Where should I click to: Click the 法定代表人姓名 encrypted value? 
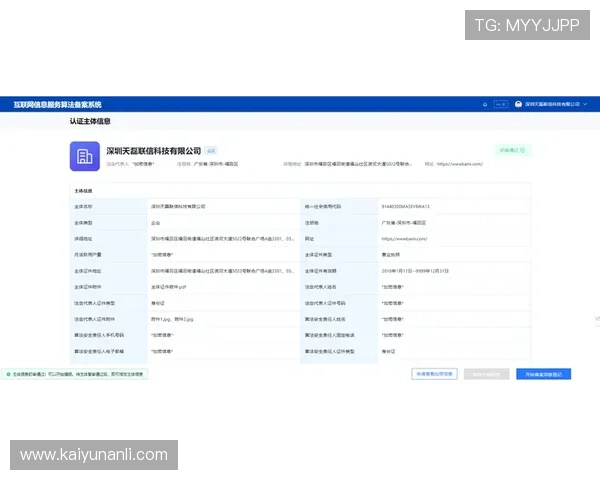[x=392, y=287]
